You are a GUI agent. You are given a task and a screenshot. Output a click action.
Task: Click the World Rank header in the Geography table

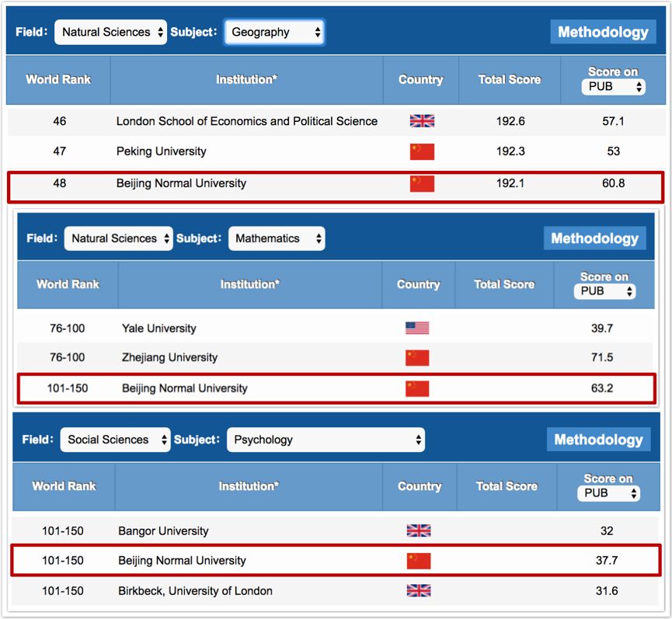[58, 80]
